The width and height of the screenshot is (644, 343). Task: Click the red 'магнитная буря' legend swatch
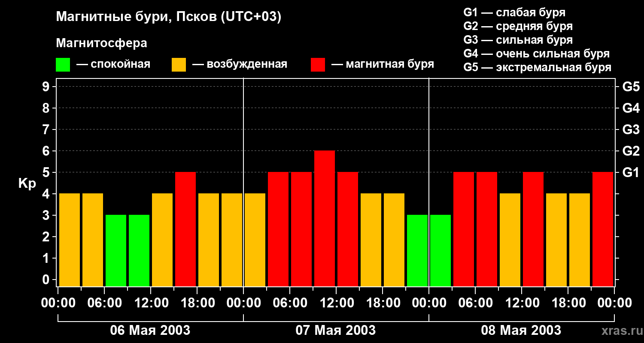coord(318,65)
